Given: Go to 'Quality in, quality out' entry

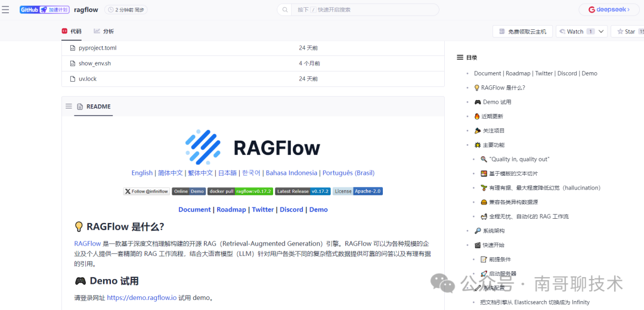Looking at the screenshot, I should pyautogui.click(x=515, y=159).
